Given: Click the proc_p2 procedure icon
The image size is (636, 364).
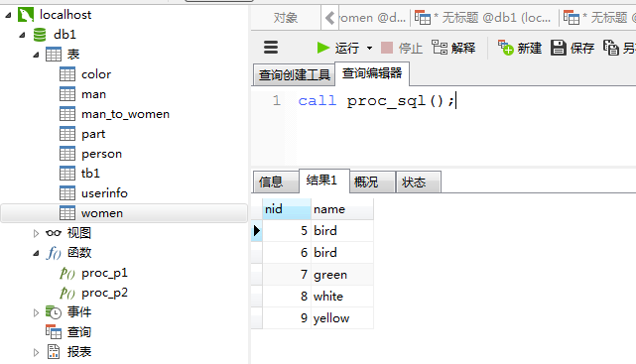Looking at the screenshot, I should click(67, 293).
